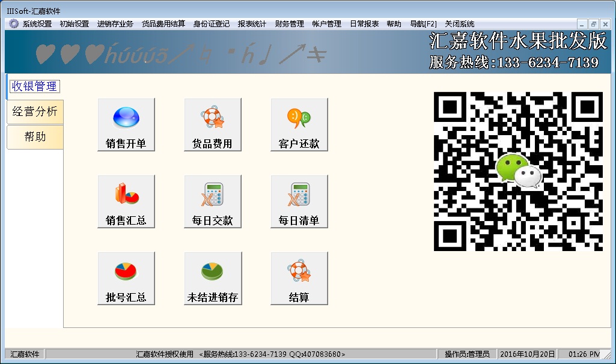This screenshot has width=616, height=364.
Task: Open the 系统设置 menu
Action: click(37, 24)
